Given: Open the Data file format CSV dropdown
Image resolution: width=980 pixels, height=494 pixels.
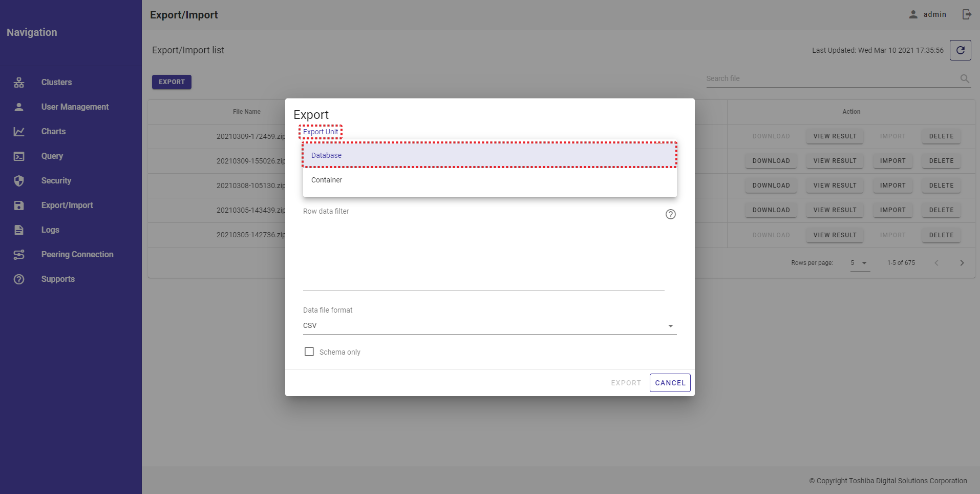Looking at the screenshot, I should [490, 326].
